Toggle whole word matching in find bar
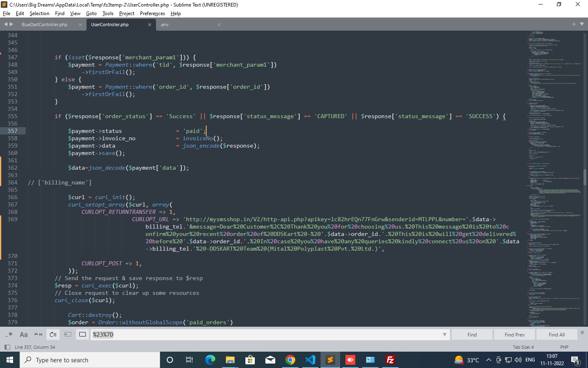Screen dimensions: 588x368 pyautogui.click(x=38, y=334)
